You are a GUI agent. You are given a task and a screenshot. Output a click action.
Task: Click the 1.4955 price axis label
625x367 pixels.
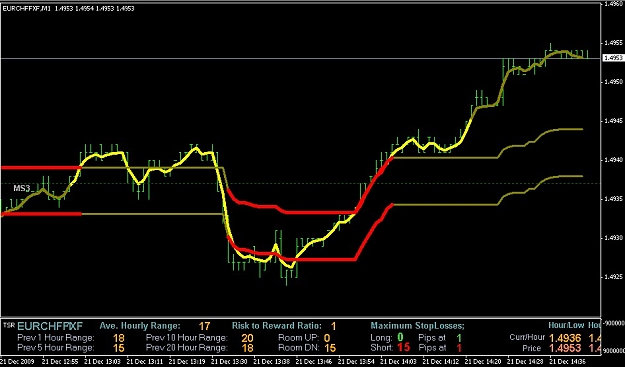614,43
